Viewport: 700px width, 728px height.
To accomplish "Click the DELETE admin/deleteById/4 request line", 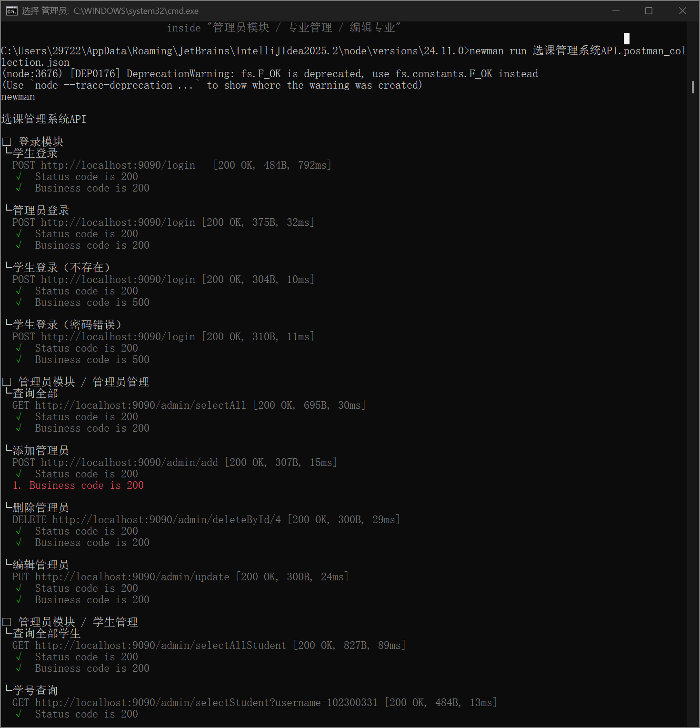I will click(206, 520).
